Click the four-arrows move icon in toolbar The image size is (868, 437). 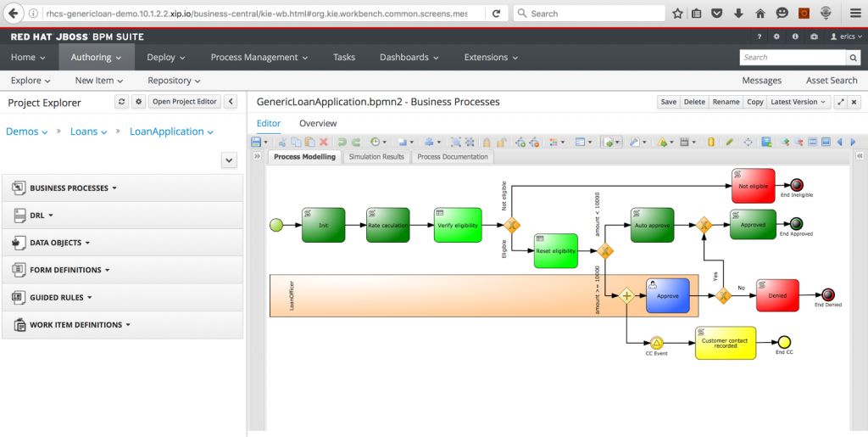pyautogui.click(x=748, y=143)
